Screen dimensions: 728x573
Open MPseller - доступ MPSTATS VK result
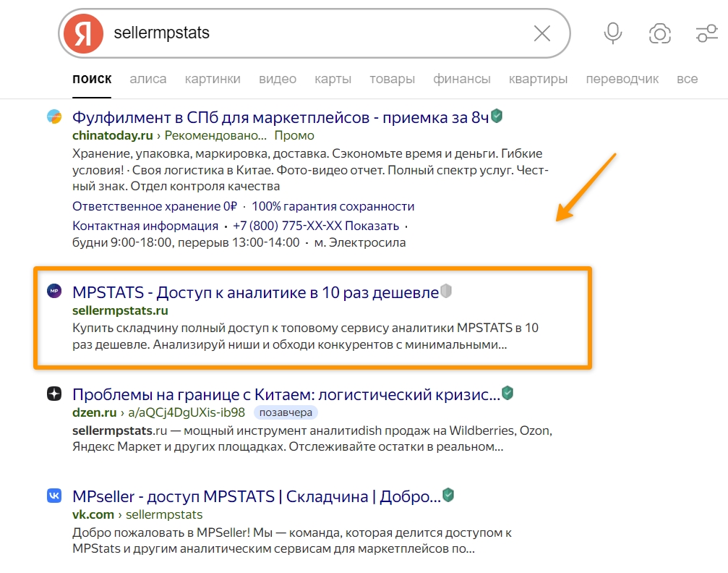click(x=256, y=496)
